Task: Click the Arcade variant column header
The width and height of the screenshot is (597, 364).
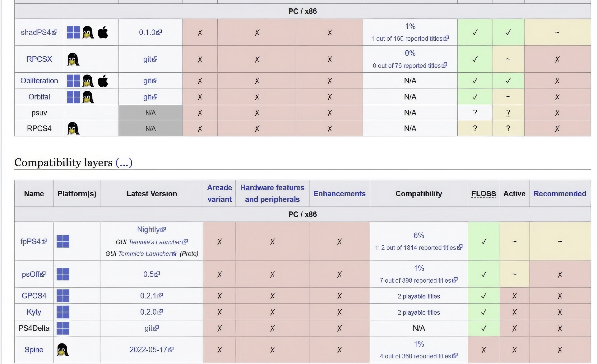Action: [x=220, y=193]
